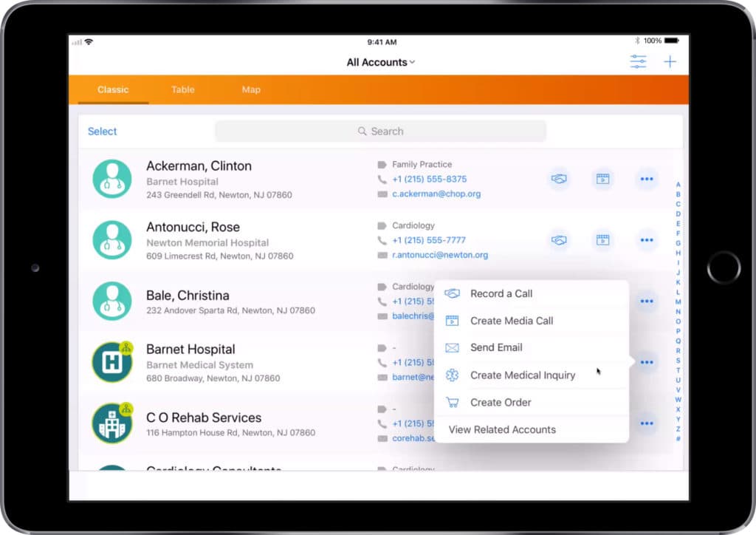Image resolution: width=756 pixels, height=535 pixels.
Task: Tap Newton Memorial Hospital subtitle
Action: click(x=207, y=242)
